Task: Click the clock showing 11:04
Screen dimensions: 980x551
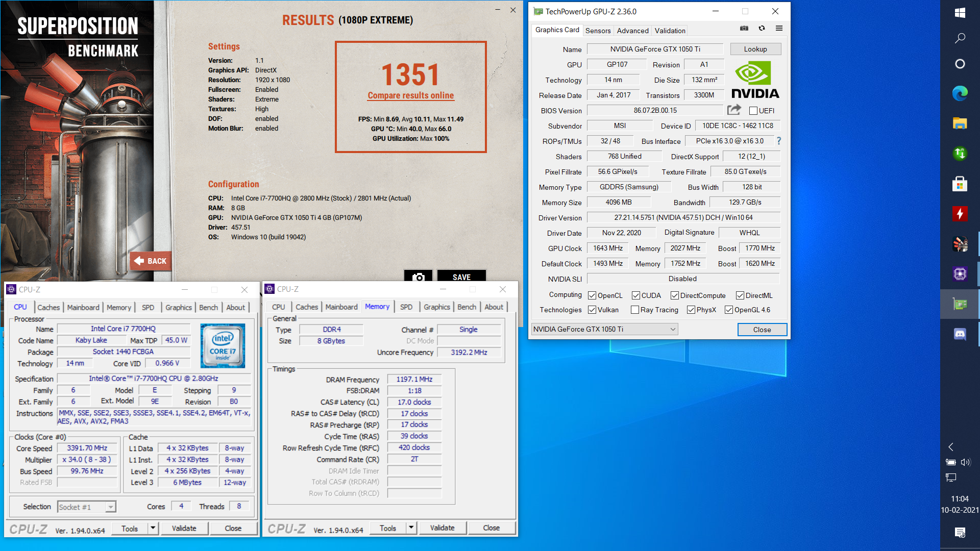Action: click(960, 498)
